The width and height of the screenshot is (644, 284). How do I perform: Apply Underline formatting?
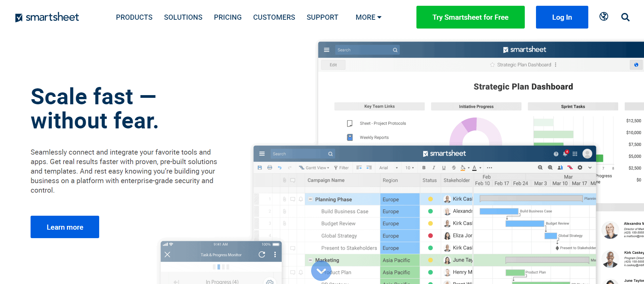tap(444, 167)
